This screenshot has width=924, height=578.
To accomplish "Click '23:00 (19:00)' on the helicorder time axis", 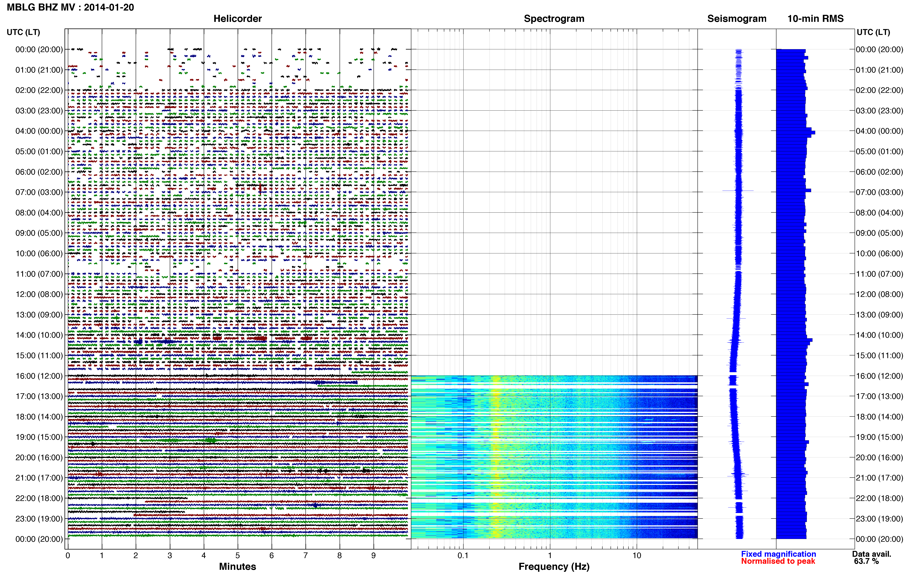I will (x=39, y=519).
